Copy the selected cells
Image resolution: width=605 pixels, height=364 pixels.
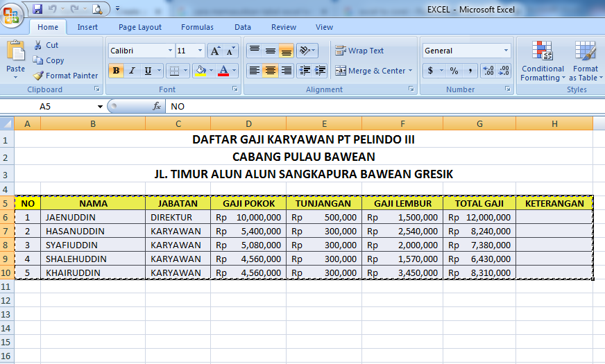pyautogui.click(x=49, y=60)
